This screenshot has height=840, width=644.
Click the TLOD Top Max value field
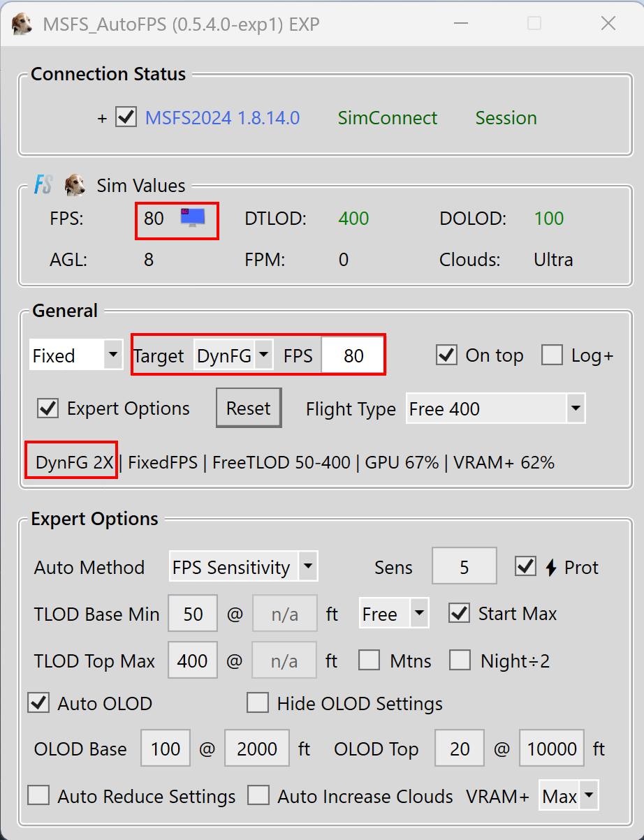click(x=193, y=660)
